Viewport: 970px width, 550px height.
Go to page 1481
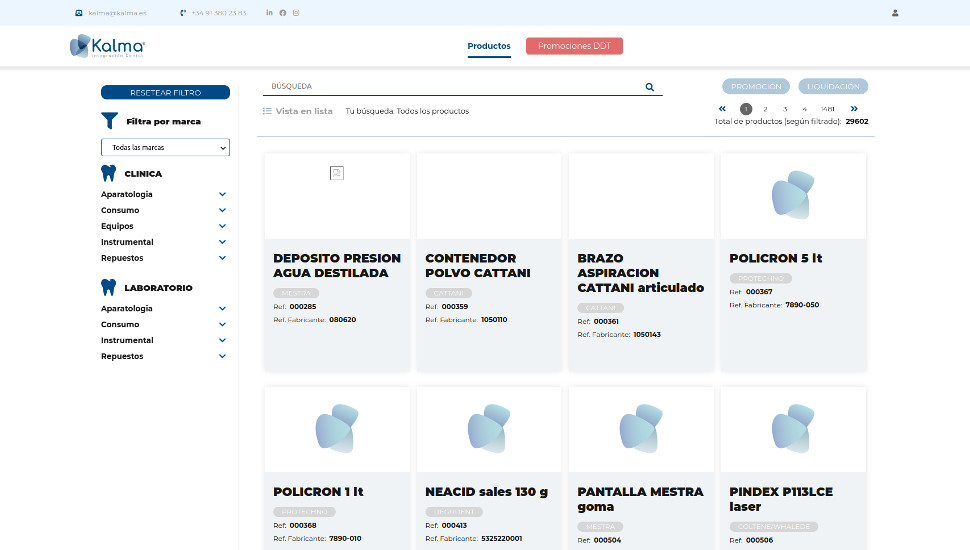(828, 109)
